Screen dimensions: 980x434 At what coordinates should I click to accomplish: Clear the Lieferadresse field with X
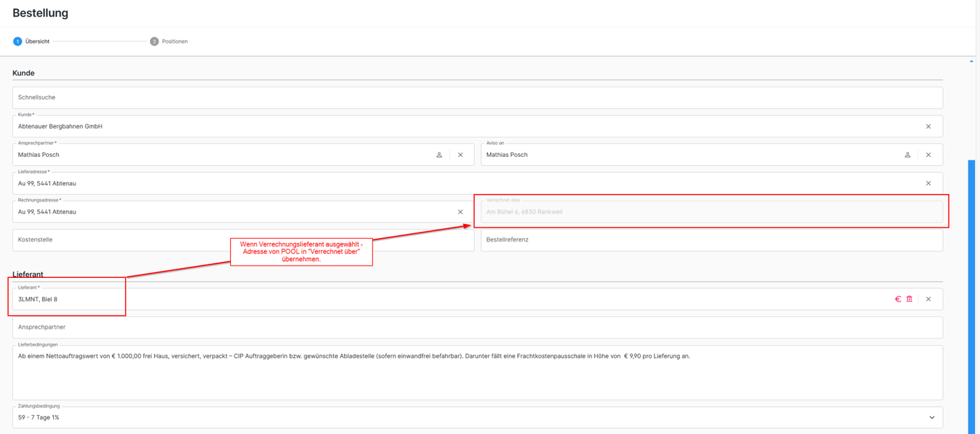pos(928,183)
